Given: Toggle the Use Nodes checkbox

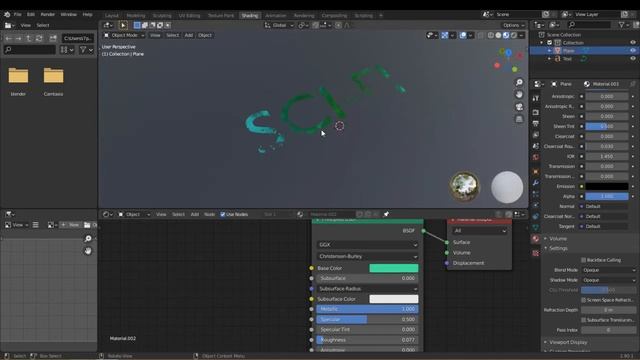Looking at the screenshot, I should 223,214.
